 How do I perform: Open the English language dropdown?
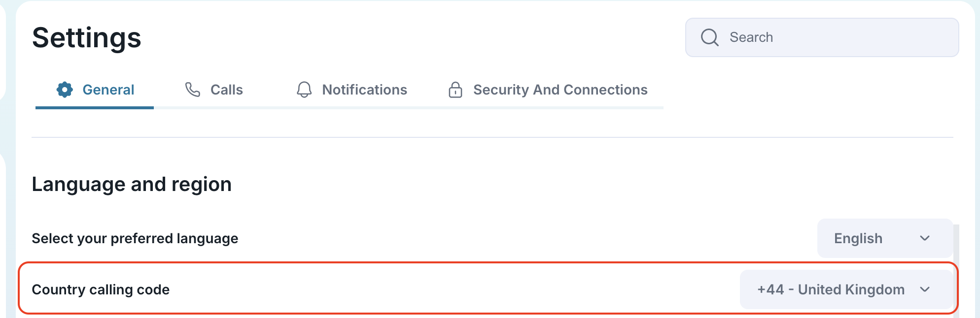point(884,238)
